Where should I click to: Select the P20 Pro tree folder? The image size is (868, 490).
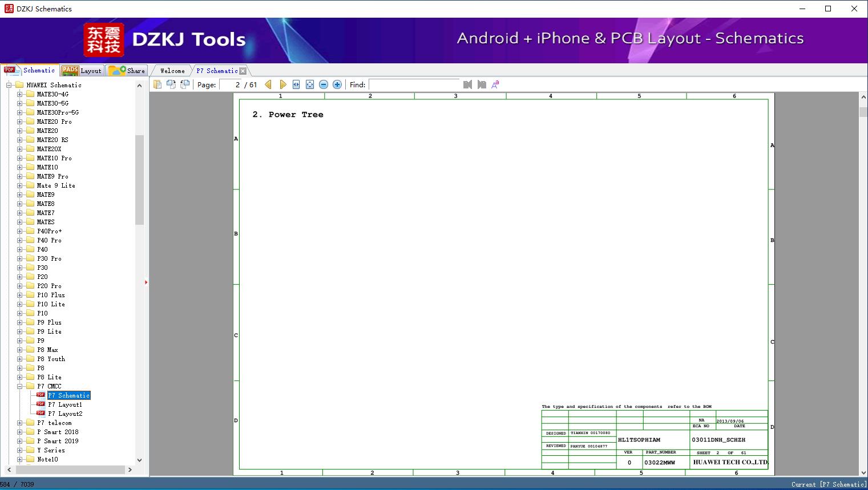[49, 286]
